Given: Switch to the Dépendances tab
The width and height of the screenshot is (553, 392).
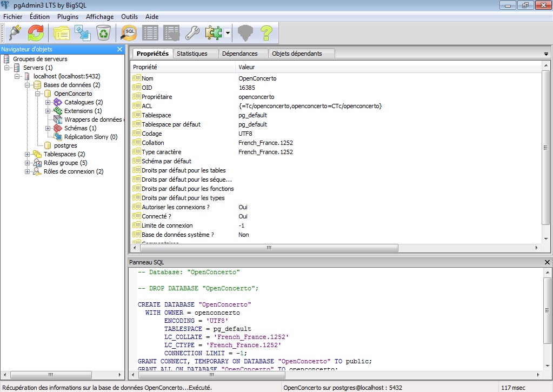Looking at the screenshot, I should pyautogui.click(x=239, y=54).
